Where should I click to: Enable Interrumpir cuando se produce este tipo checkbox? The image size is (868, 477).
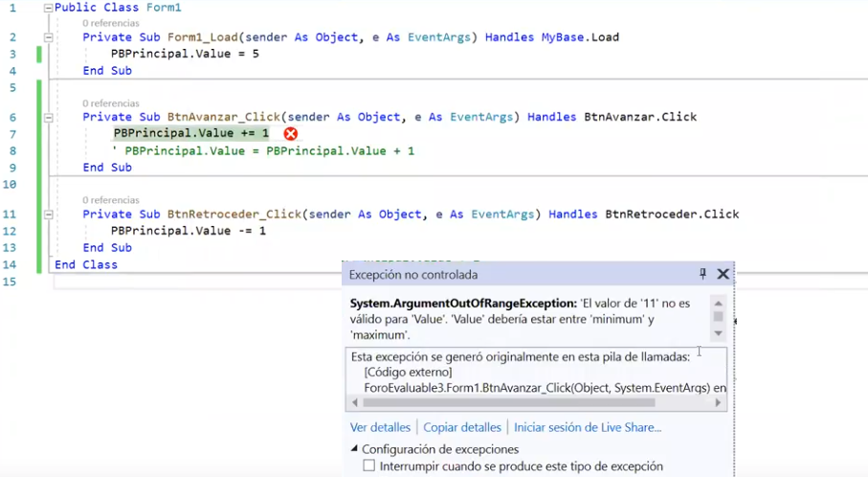[368, 466]
